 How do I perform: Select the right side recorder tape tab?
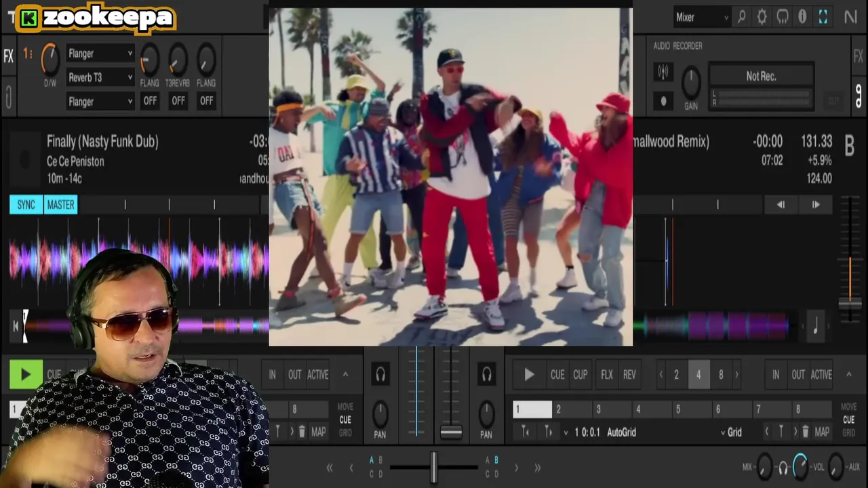coord(859,95)
